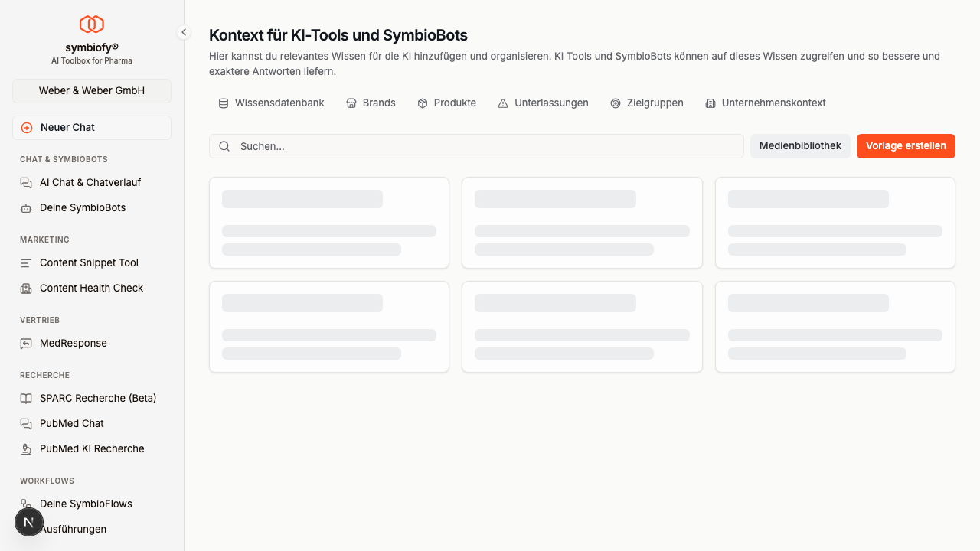Switch to the Brands tab
Viewport: 980px width, 551px height.
pos(371,103)
